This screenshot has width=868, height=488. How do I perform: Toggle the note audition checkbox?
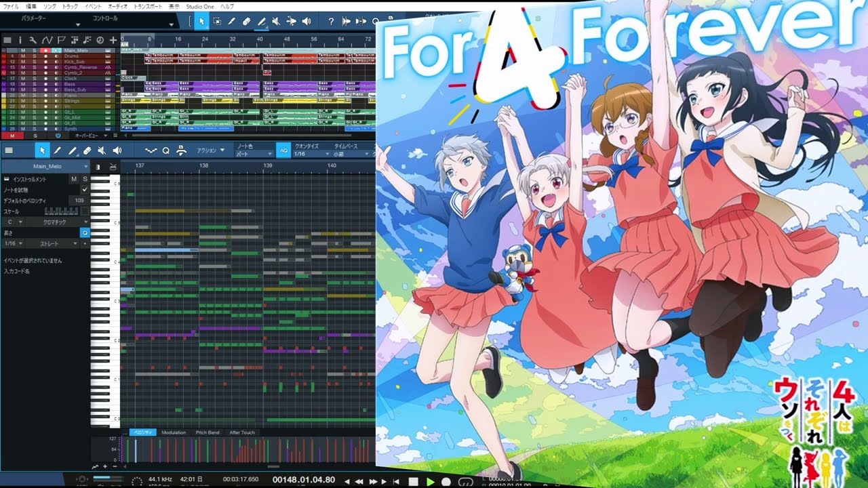[85, 190]
